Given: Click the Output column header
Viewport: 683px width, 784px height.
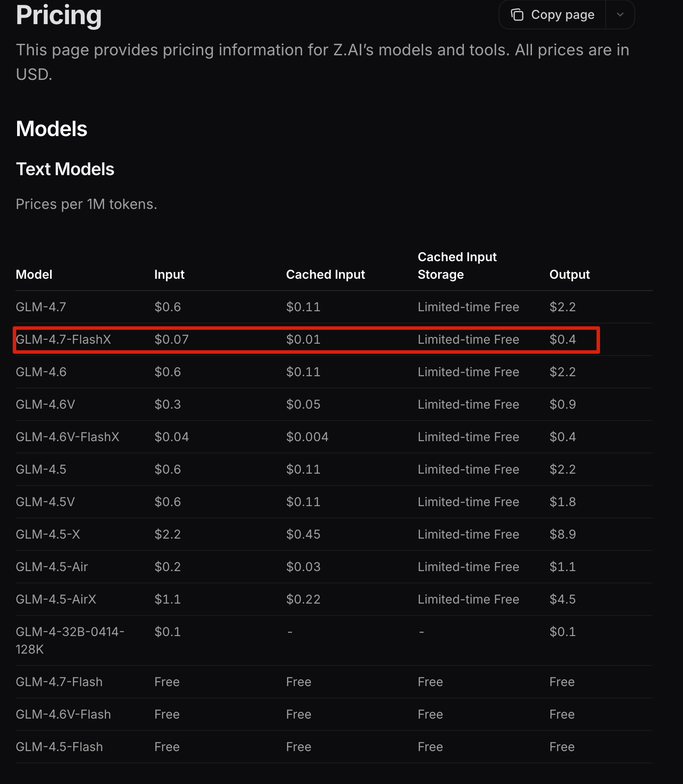Looking at the screenshot, I should tap(569, 275).
